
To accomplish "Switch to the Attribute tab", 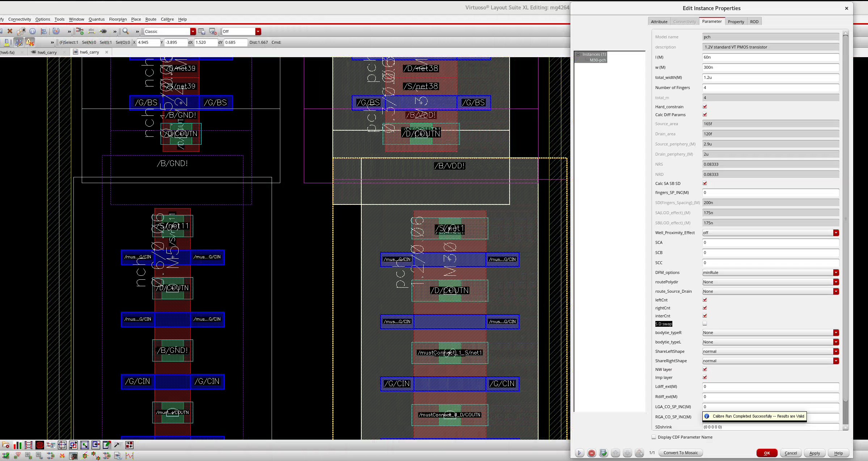I will tap(659, 22).
